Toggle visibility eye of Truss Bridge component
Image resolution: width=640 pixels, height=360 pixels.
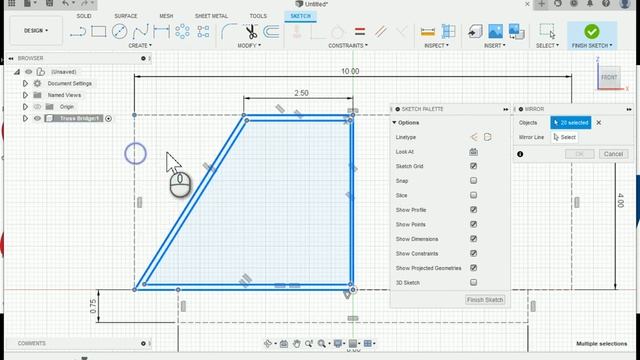point(37,118)
